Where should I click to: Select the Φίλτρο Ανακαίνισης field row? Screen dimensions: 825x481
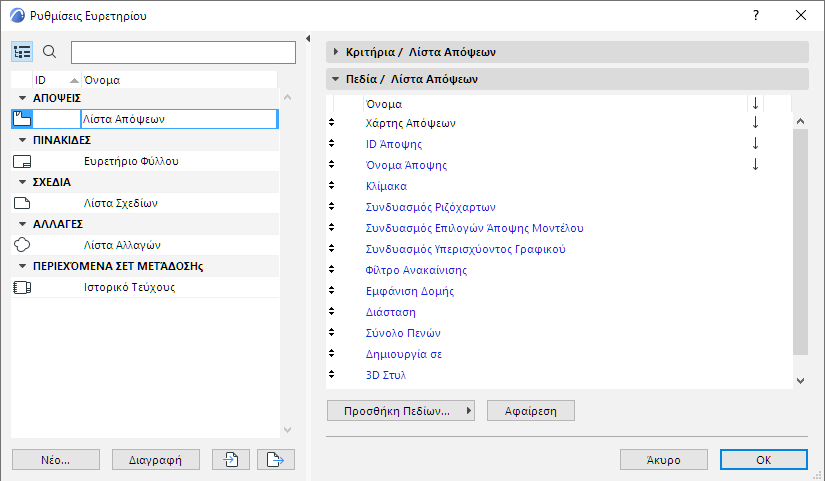(x=416, y=270)
